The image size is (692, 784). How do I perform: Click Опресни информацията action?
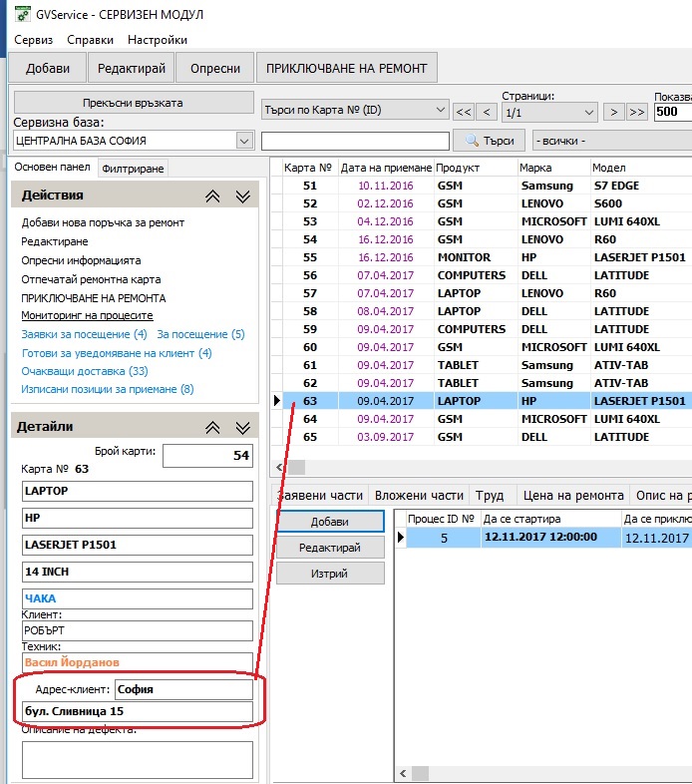point(81,261)
